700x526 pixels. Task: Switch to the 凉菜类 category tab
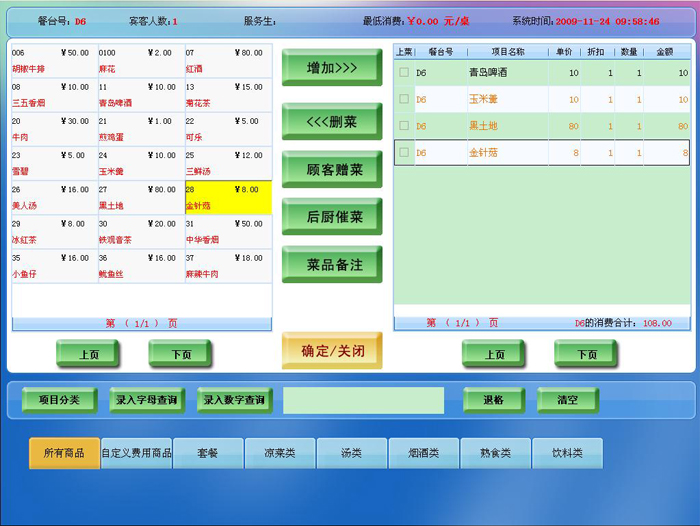(x=280, y=453)
